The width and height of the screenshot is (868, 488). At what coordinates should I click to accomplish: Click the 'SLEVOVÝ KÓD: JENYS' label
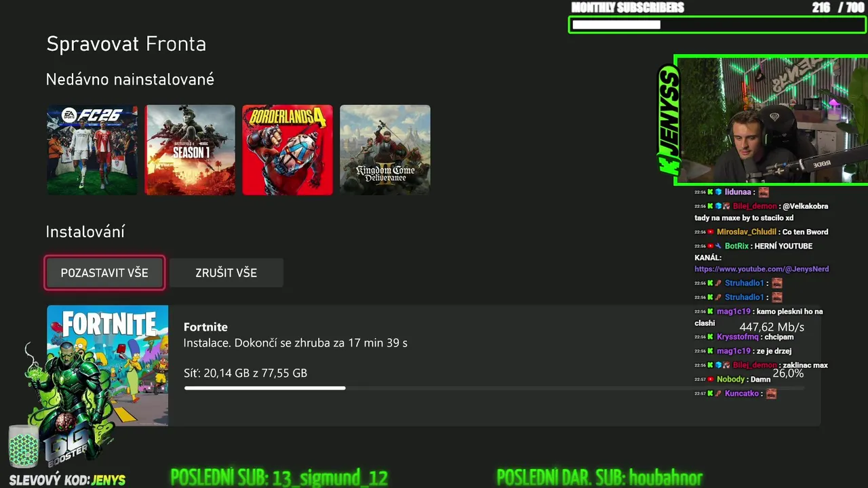tap(67, 480)
